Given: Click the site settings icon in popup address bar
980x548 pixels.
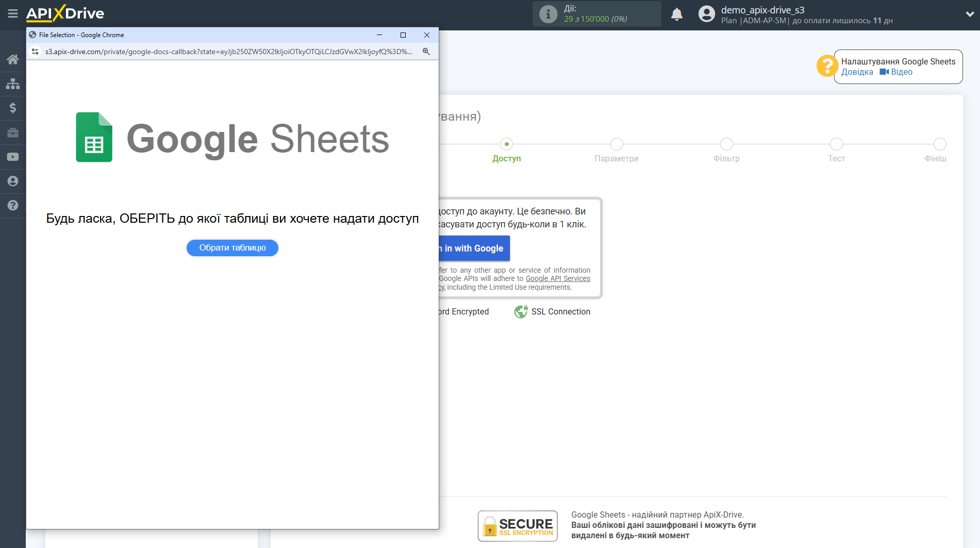Looking at the screenshot, I should tap(35, 52).
